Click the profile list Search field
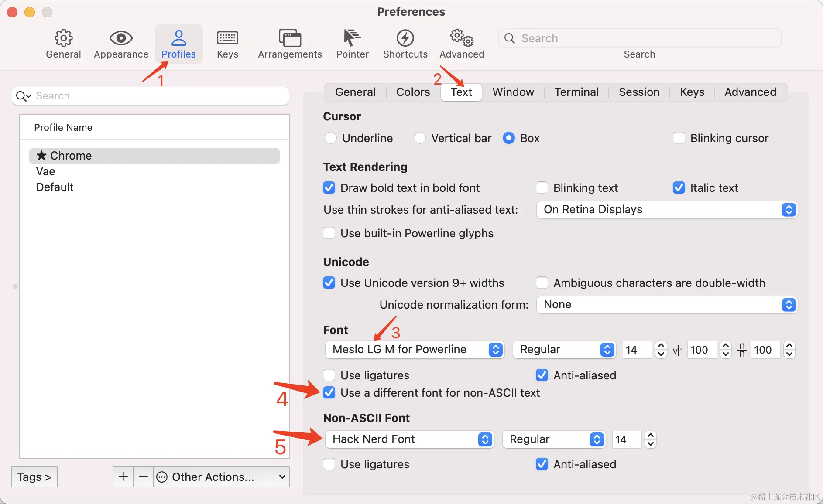The image size is (823, 504). pos(157,96)
